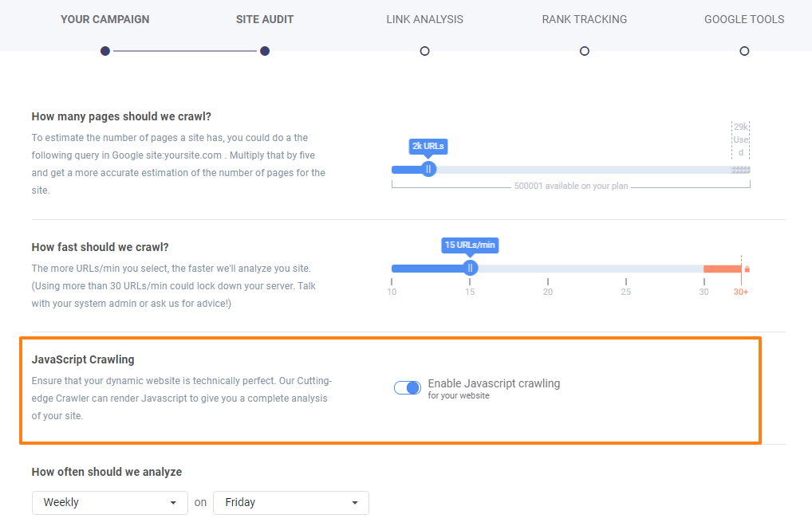Click the 29k Used indicator box
The image size is (812, 530).
[740, 140]
